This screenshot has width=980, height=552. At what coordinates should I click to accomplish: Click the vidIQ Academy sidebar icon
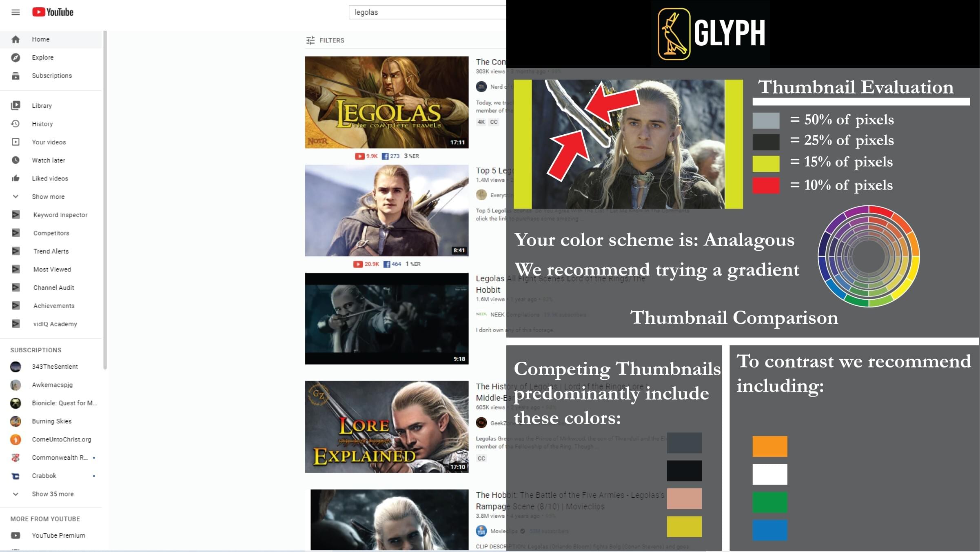pyautogui.click(x=16, y=324)
